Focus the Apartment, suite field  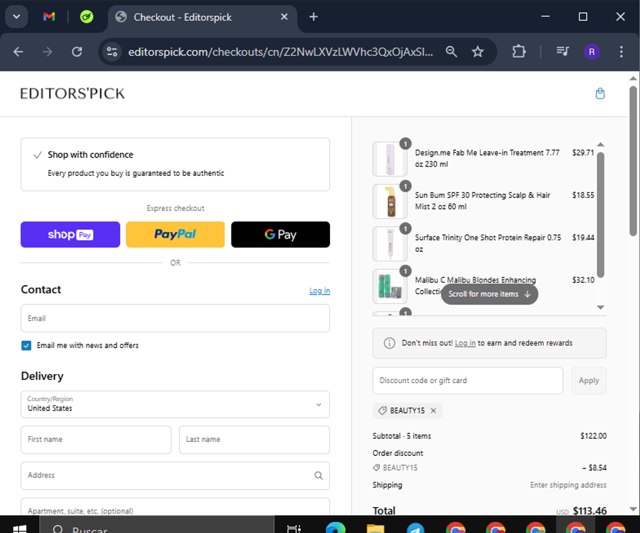[175, 506]
